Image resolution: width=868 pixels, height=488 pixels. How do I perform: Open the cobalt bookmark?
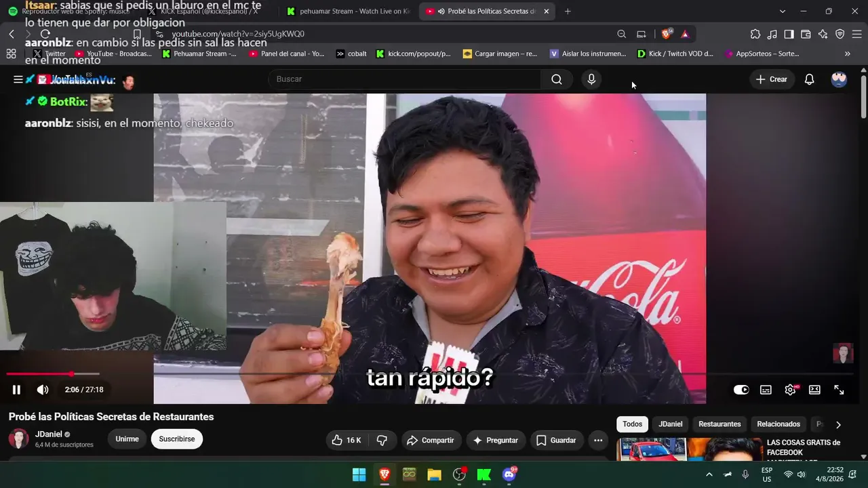351,54
